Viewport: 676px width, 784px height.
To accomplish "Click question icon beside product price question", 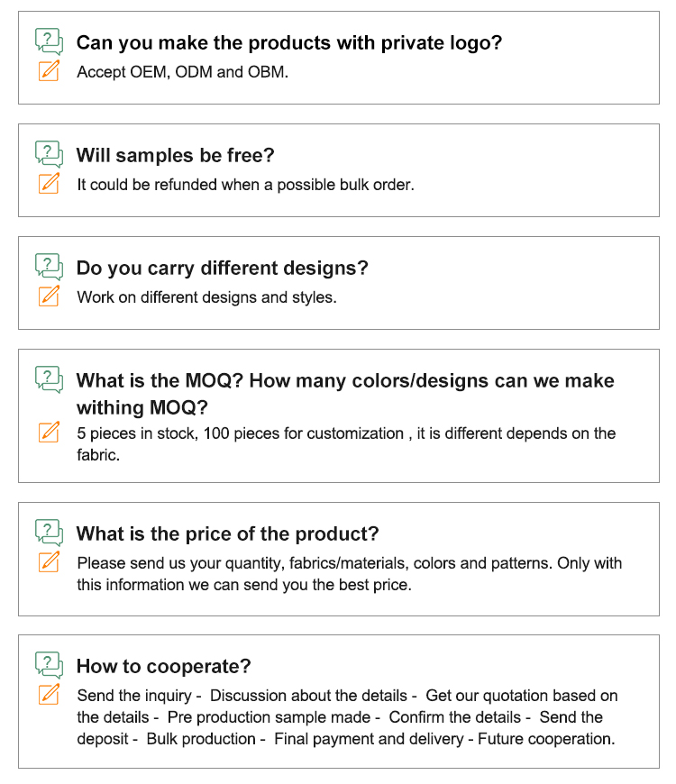I will (x=49, y=532).
